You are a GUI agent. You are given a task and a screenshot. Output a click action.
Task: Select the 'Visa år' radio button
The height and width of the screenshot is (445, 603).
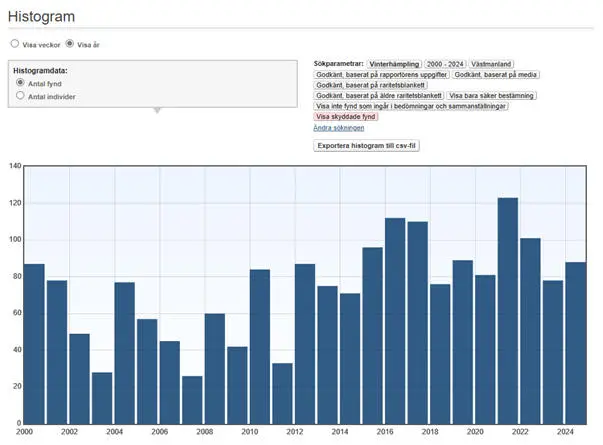(70, 44)
